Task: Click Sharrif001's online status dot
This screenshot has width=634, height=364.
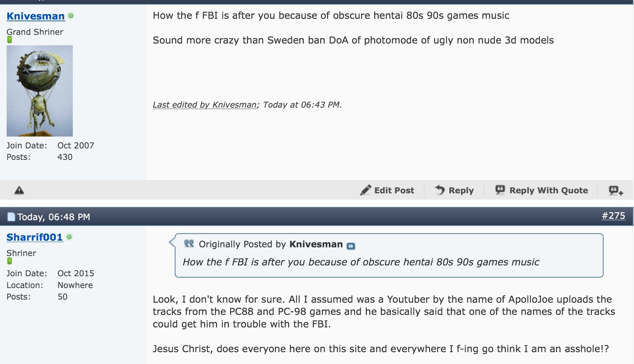Action: click(x=69, y=237)
